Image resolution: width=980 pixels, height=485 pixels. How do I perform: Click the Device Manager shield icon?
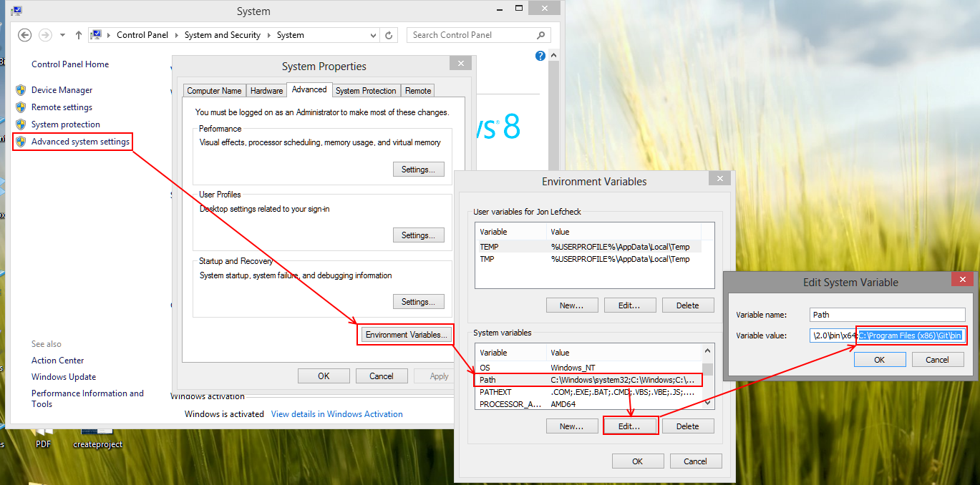click(21, 90)
